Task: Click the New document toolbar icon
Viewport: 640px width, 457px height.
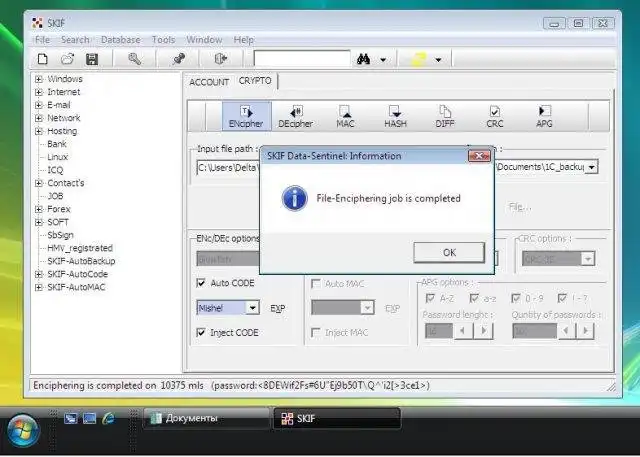Action: point(42,59)
